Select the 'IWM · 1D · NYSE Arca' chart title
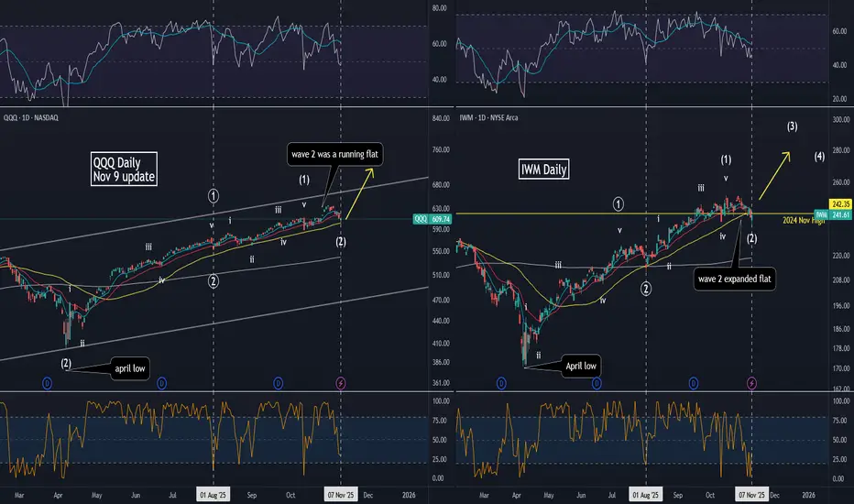Image resolution: width=854 pixels, height=504 pixels. (488, 117)
